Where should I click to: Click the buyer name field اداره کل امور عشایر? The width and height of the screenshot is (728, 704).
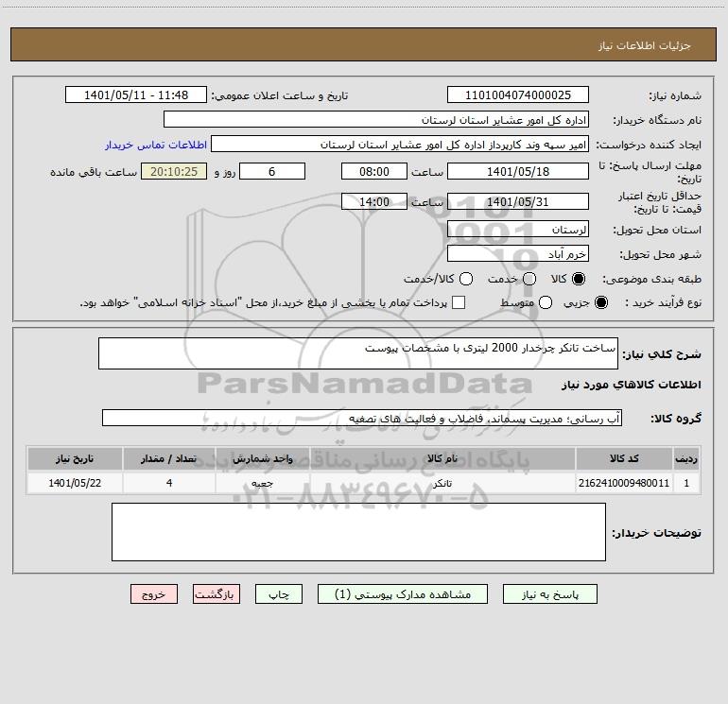coord(376,120)
